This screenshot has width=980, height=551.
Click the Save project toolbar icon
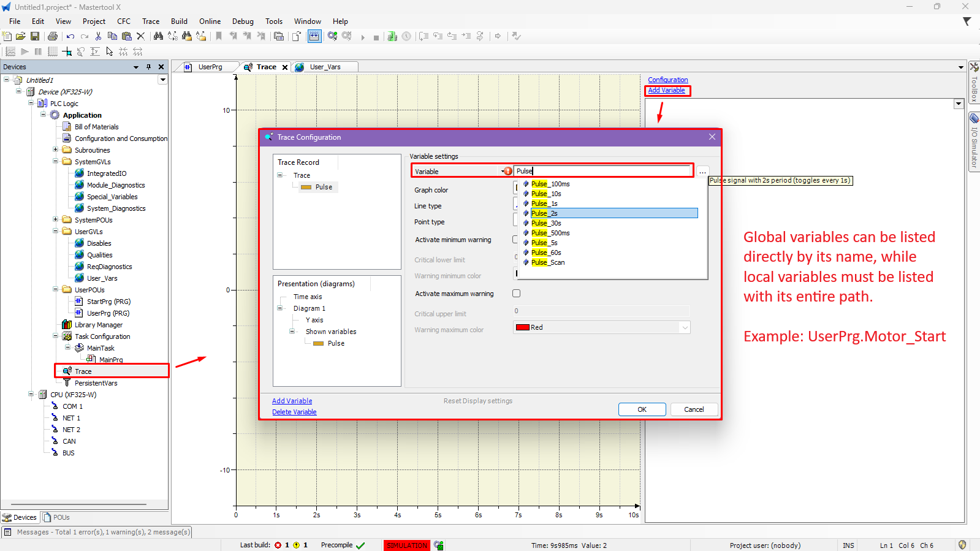35,37
